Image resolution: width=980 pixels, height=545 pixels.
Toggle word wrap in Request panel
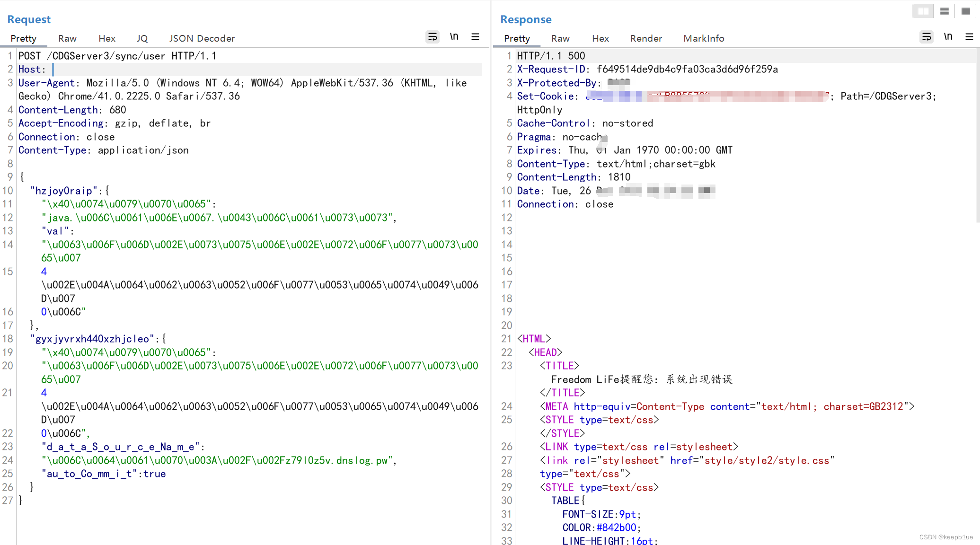[x=433, y=37]
